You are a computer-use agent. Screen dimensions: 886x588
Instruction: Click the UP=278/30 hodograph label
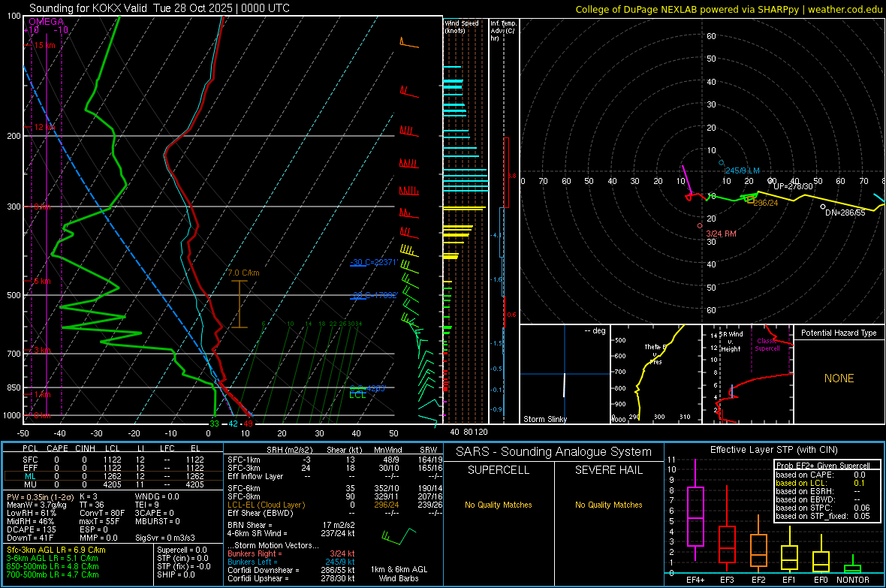click(x=793, y=186)
